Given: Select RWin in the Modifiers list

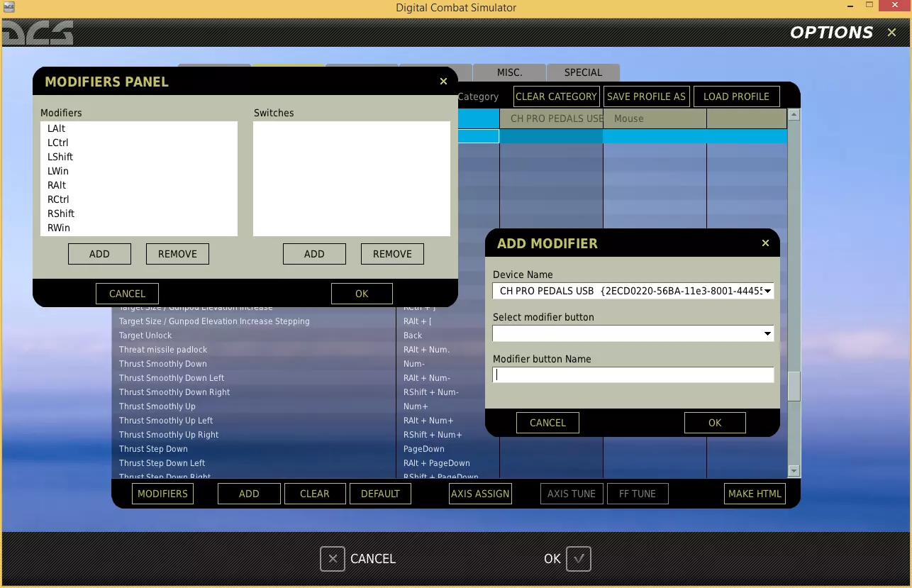Looking at the screenshot, I should click(139, 228).
